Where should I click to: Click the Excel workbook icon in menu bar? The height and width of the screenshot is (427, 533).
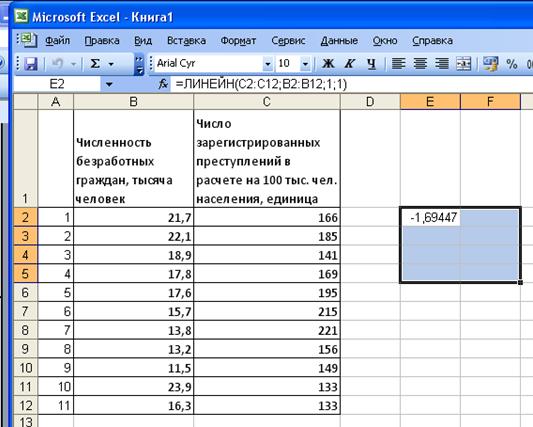[x=28, y=40]
